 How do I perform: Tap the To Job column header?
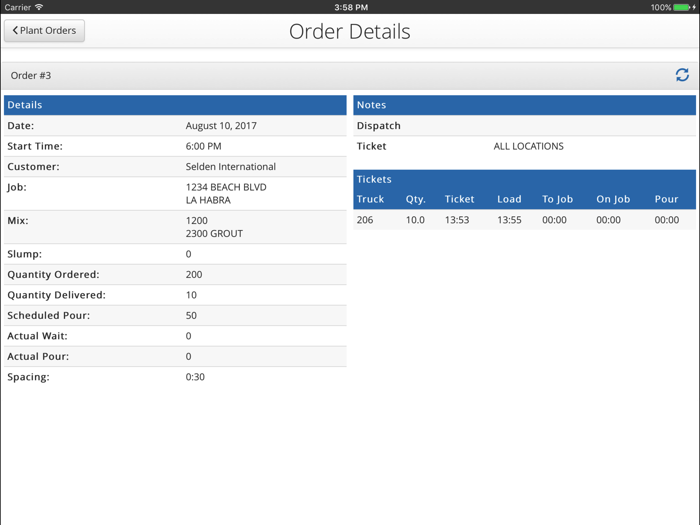coord(558,199)
